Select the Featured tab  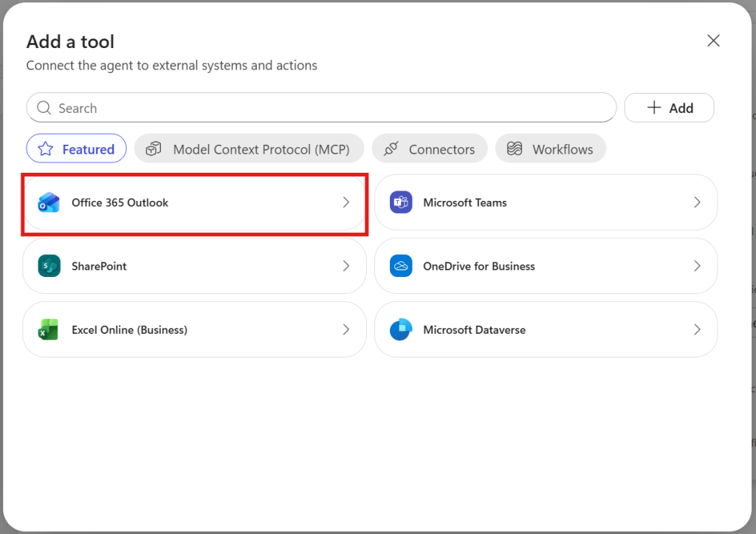[x=76, y=148]
